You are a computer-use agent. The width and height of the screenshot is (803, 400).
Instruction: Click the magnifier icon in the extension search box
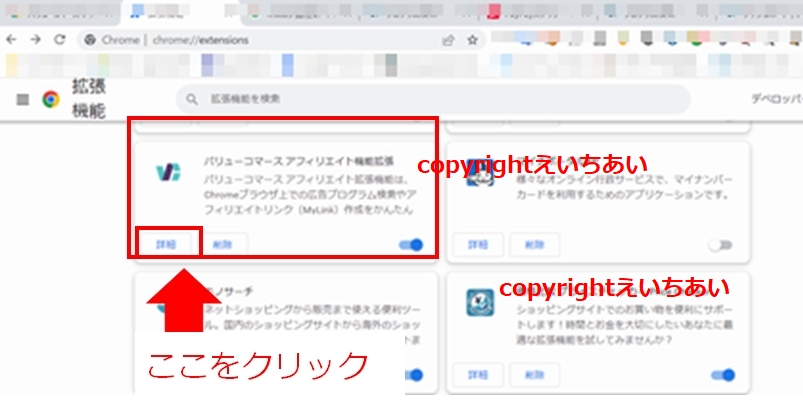click(x=192, y=99)
